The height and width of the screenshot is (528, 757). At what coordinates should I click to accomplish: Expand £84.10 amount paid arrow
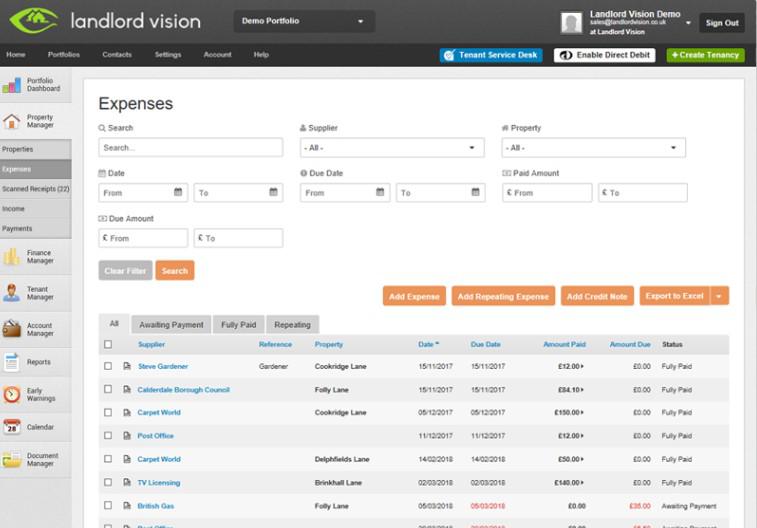582,389
